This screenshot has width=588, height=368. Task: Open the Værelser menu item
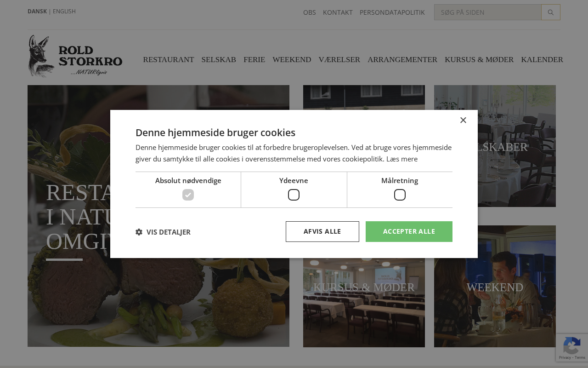click(339, 59)
